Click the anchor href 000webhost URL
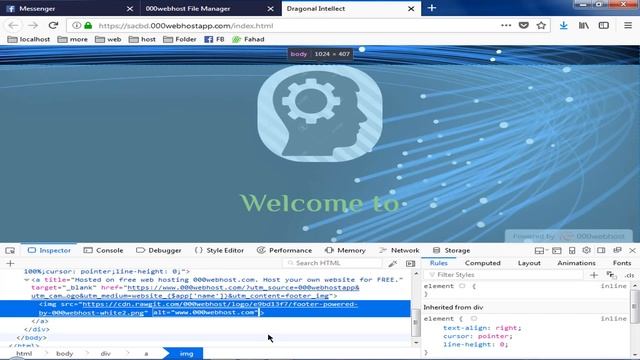Viewport: 640px width, 360px height. coord(243,287)
